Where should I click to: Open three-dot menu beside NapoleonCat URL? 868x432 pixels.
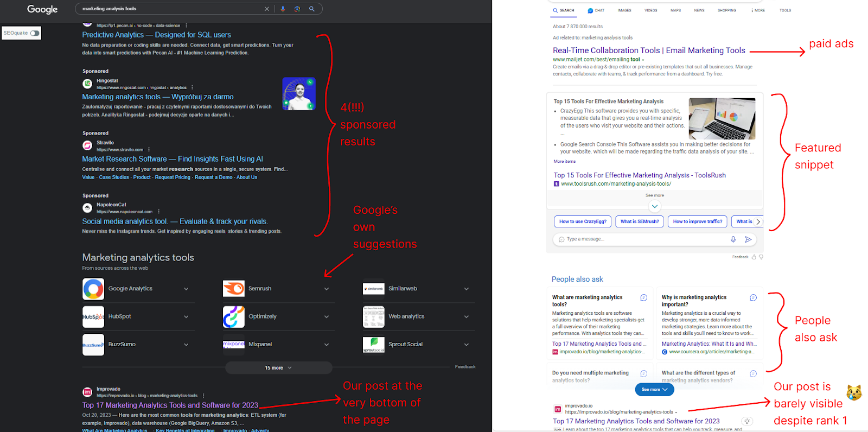tap(158, 212)
